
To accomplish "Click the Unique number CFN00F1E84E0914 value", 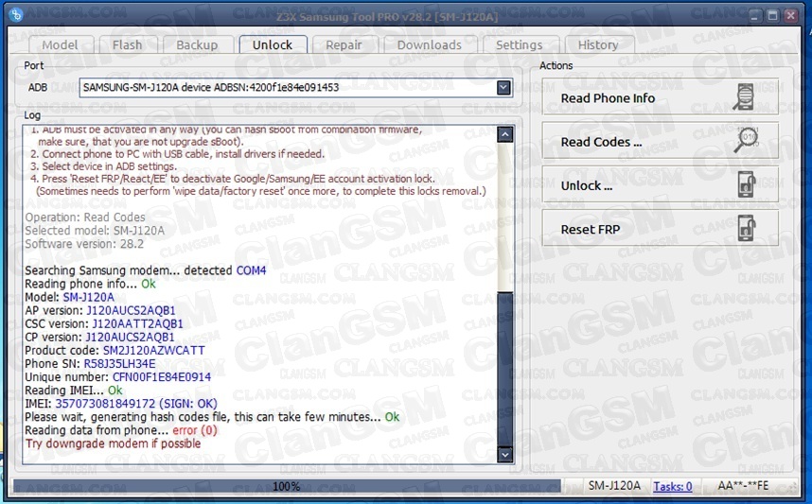I will (x=162, y=377).
